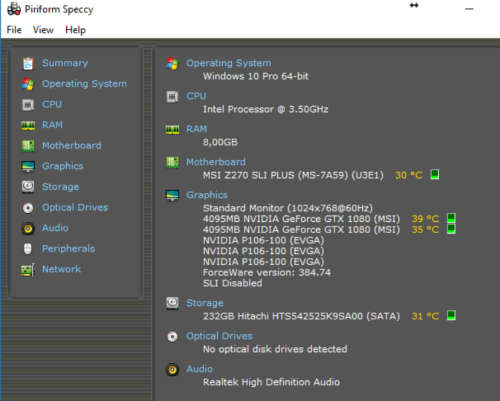
Task: Click the Audio speaker icon in sidebar
Action: (x=28, y=228)
